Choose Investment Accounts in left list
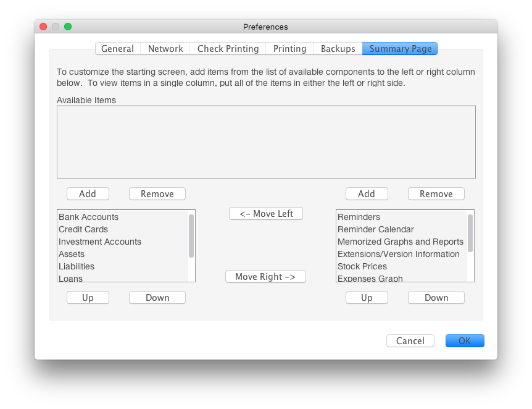532x409 pixels. (x=123, y=242)
